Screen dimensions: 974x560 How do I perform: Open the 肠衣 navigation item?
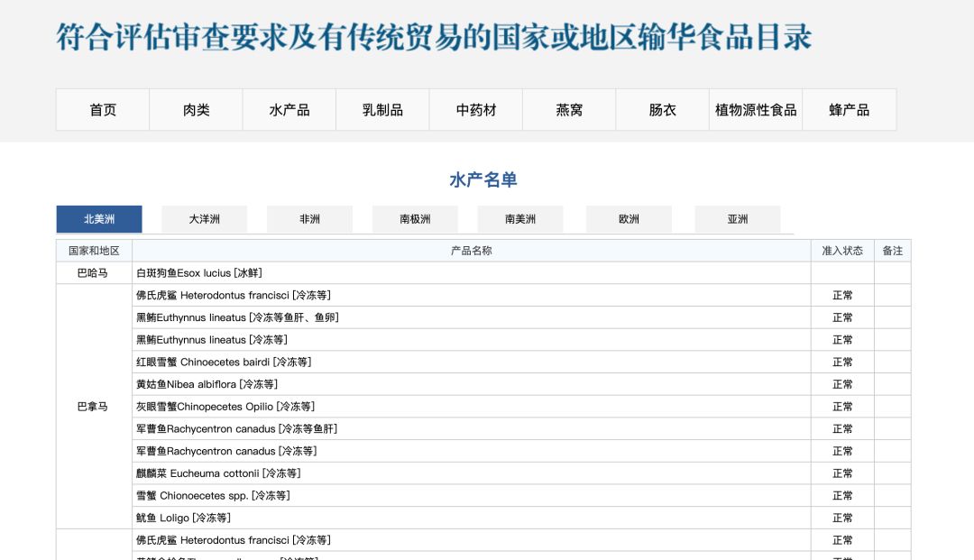662,110
